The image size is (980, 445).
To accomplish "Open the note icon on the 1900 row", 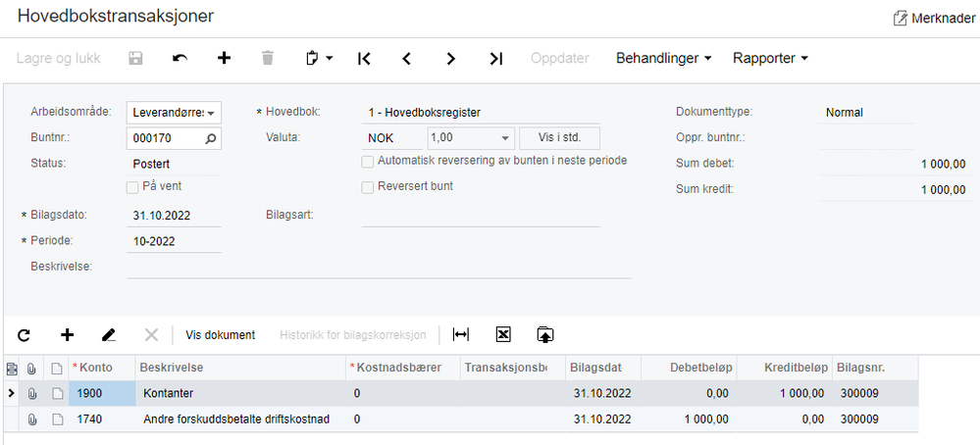I will click(x=57, y=394).
